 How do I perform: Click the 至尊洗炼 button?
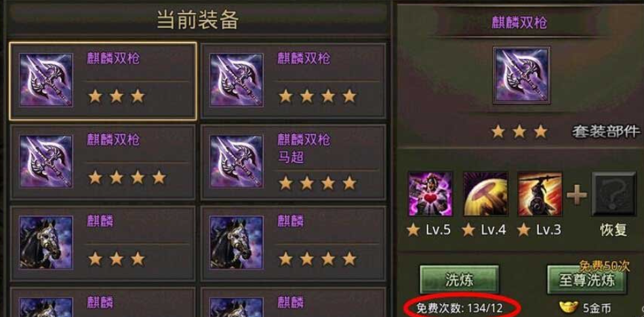click(587, 280)
